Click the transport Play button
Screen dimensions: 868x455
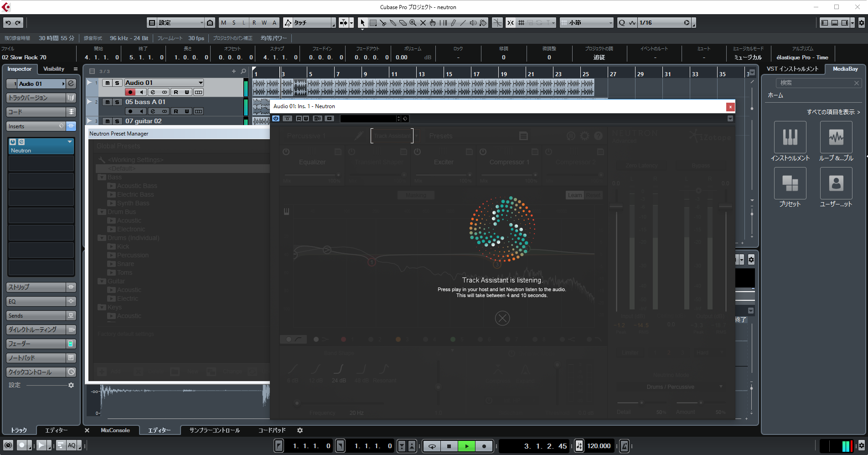pos(466,446)
